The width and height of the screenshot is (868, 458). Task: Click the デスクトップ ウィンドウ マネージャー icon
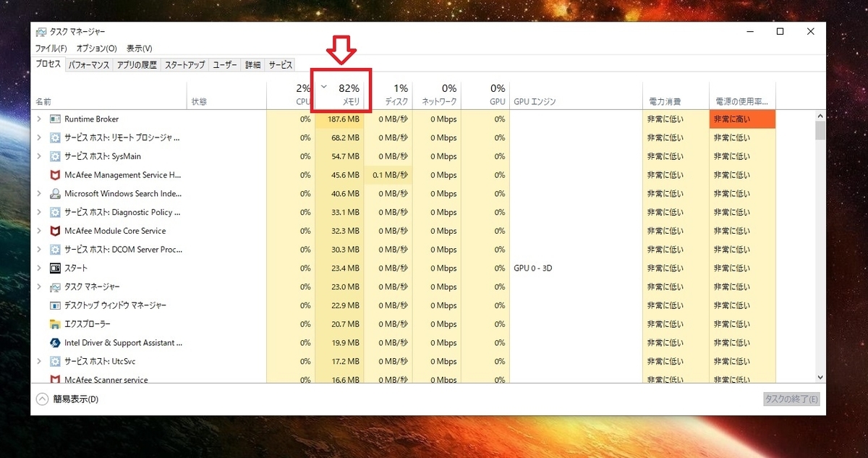pyautogui.click(x=55, y=305)
